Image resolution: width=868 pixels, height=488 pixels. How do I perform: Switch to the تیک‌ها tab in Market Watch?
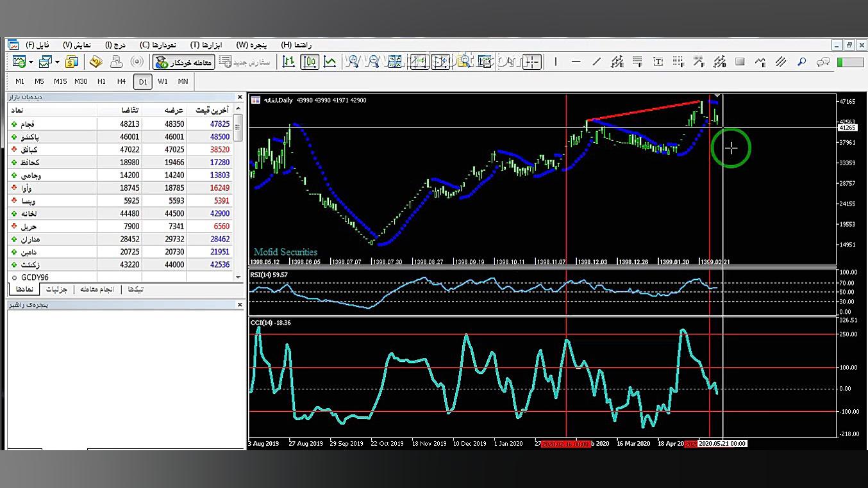135,289
